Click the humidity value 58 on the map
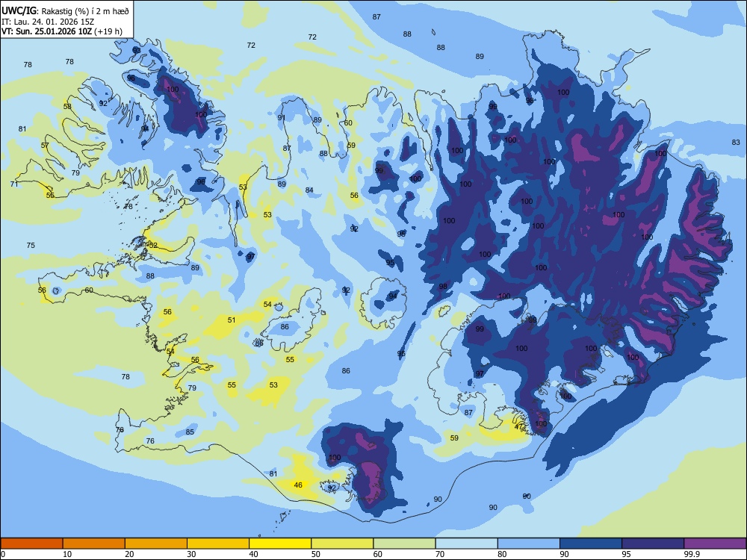 67,106
